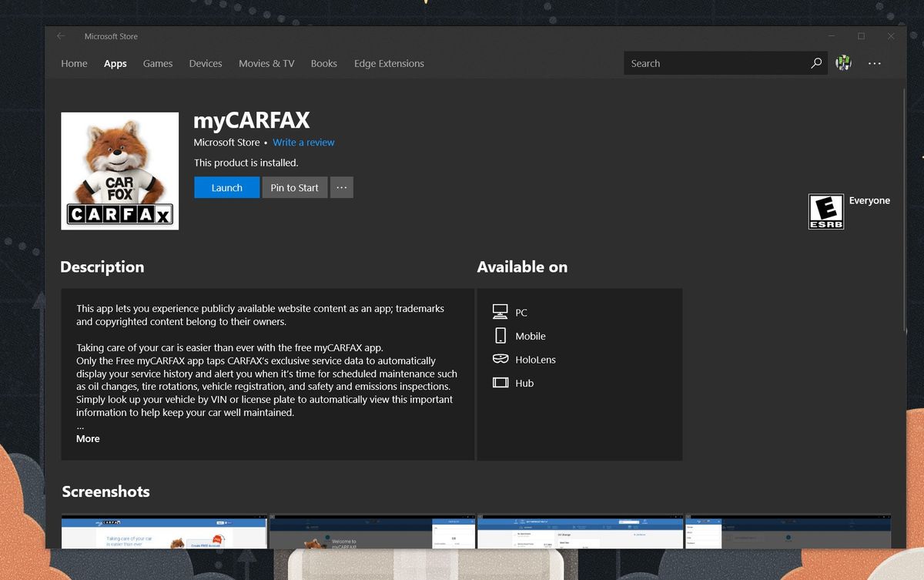Viewport: 924px width, 580px height.
Task: Launch the myCARFAX app
Action: point(226,187)
